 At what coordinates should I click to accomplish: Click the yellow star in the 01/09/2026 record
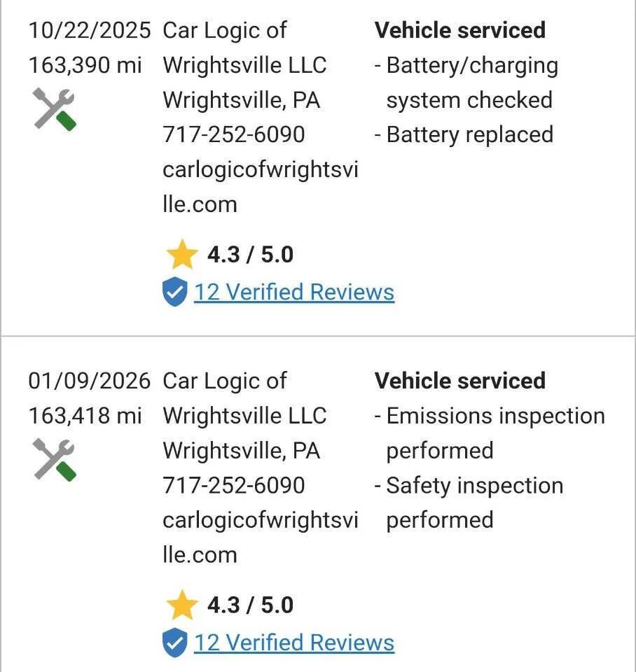click(x=182, y=605)
